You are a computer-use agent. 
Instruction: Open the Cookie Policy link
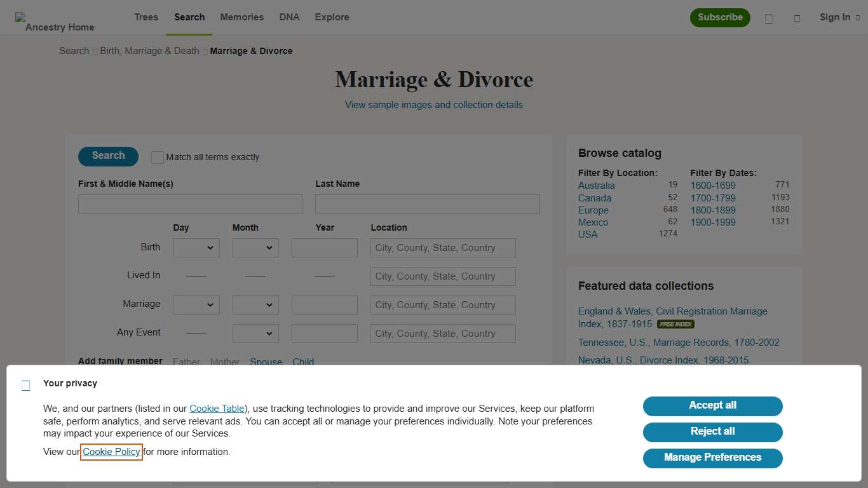[x=111, y=452]
